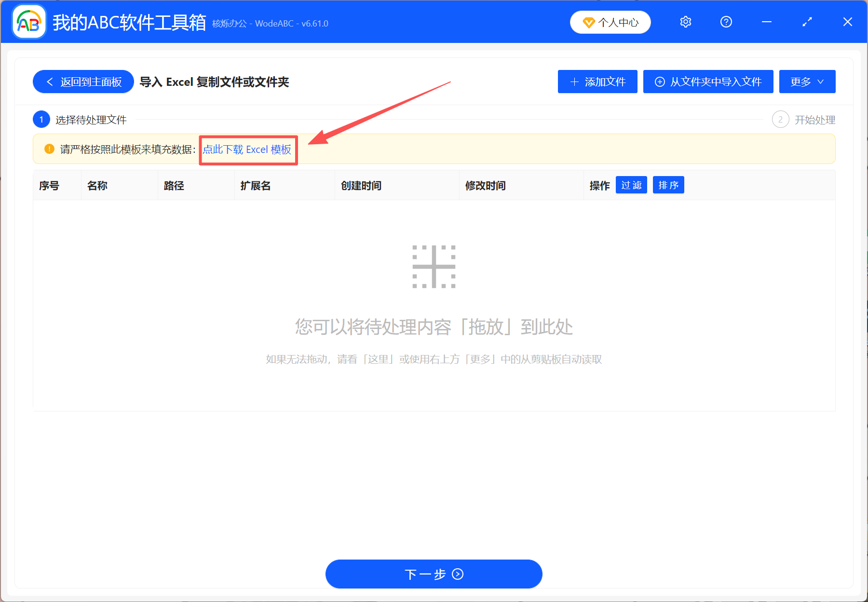Click the 下一步 button
The height and width of the screenshot is (602, 868).
click(434, 575)
